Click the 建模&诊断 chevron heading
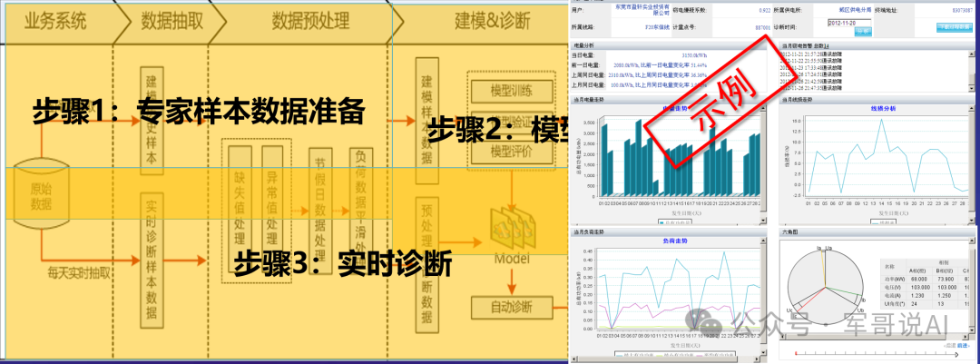Screen dimensions: 980x364 (x=492, y=21)
